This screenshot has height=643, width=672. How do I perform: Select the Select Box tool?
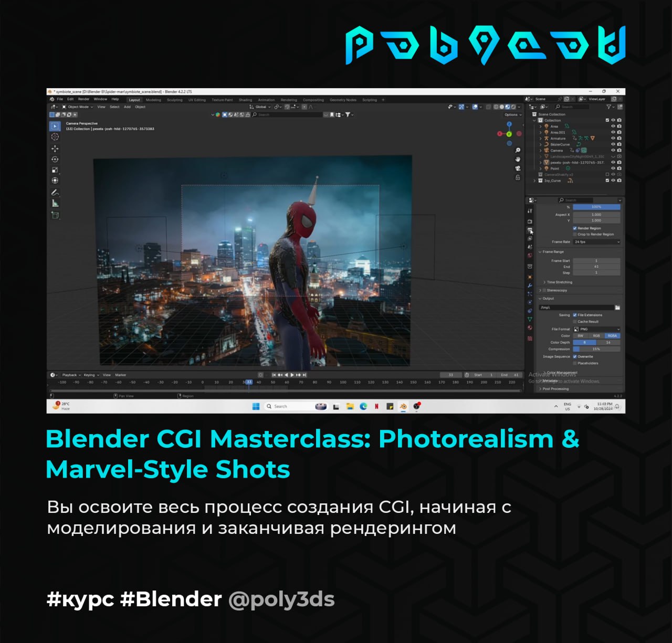pyautogui.click(x=55, y=126)
